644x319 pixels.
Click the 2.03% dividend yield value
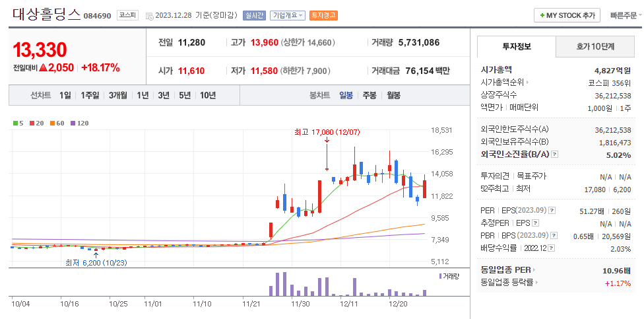[621, 249]
